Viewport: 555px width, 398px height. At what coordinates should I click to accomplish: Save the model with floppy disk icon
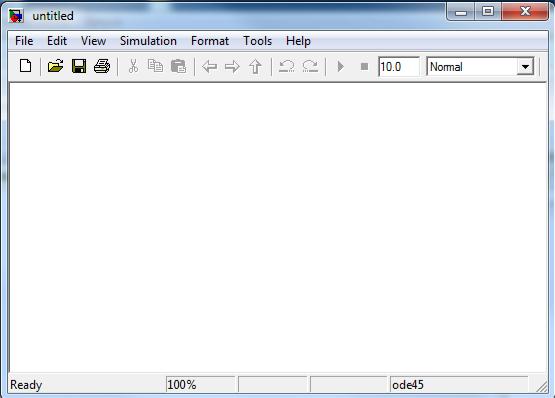(x=79, y=66)
